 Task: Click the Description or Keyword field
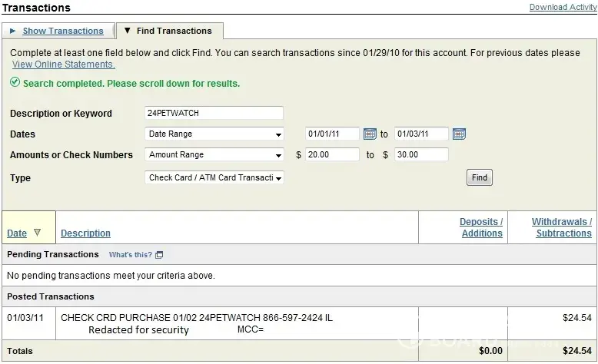point(214,113)
